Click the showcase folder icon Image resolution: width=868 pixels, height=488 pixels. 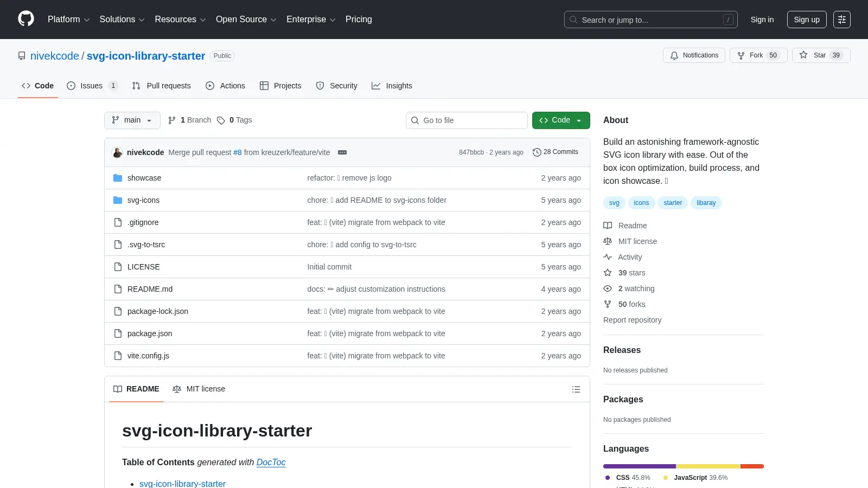[118, 178]
